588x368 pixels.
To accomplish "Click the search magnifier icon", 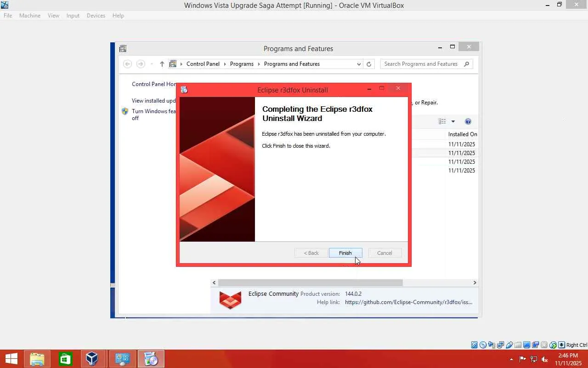I will click(467, 64).
